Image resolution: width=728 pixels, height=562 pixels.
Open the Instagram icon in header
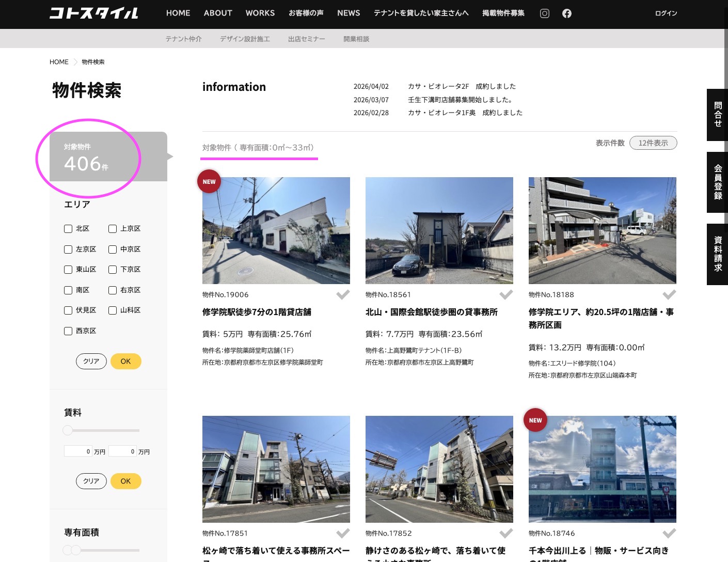pos(544,13)
